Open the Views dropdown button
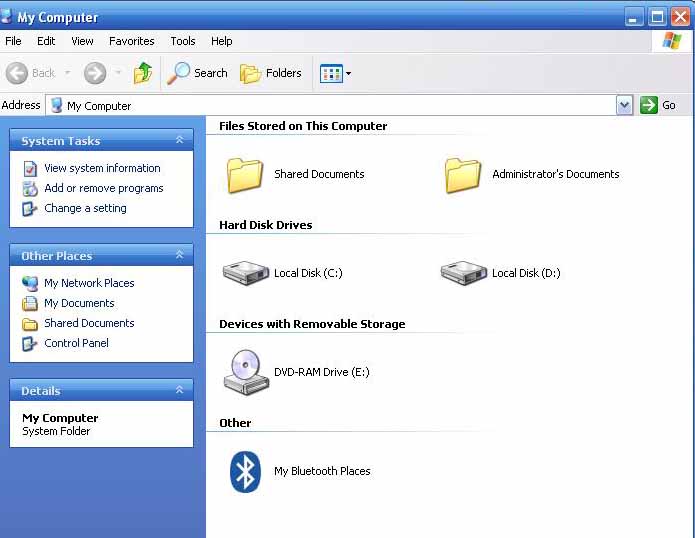695x538 pixels. coord(335,73)
